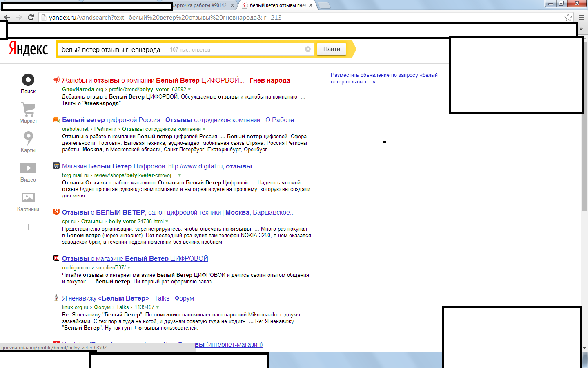Reload the page

coord(31,17)
